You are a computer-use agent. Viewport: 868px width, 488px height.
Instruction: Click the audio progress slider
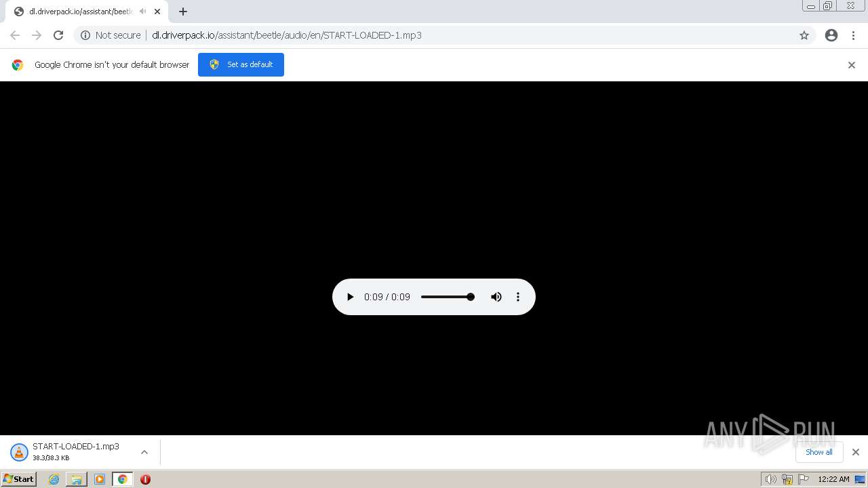pyautogui.click(x=448, y=297)
